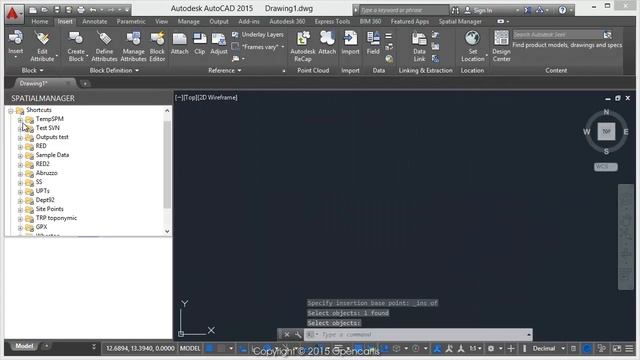Switch to the Home ribbon tab
The image size is (640, 360).
(40, 22)
